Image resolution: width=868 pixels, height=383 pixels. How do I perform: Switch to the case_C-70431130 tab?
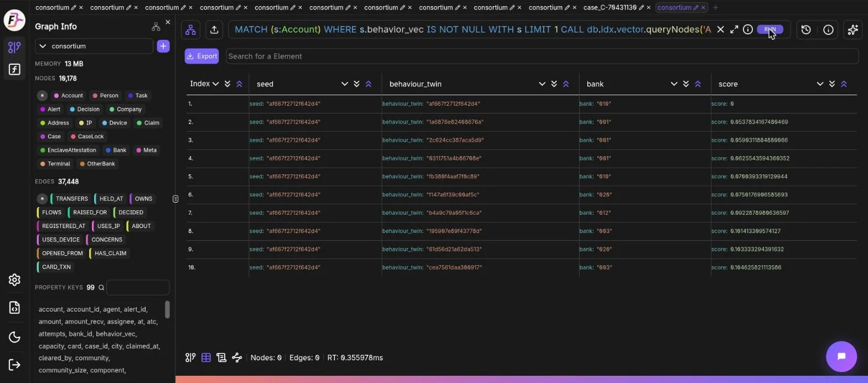point(609,8)
